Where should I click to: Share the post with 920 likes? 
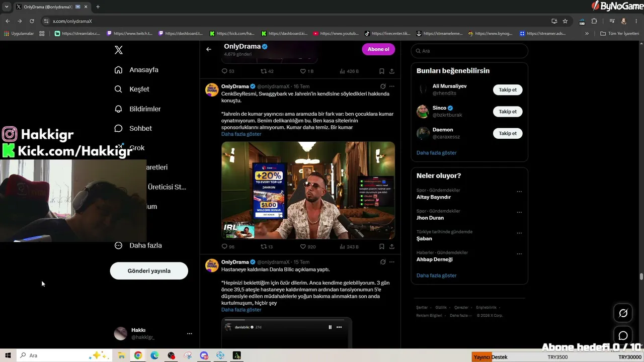391,246
